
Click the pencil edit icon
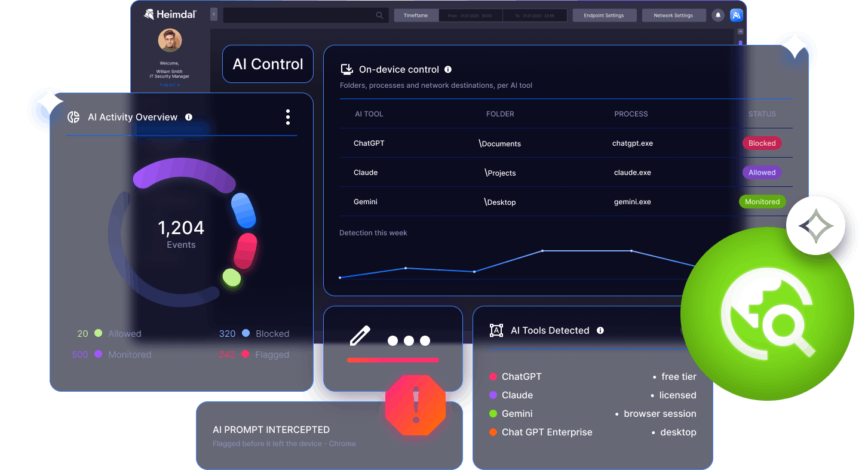(360, 336)
